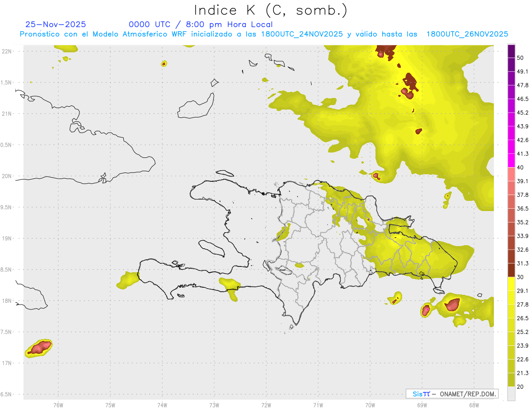Click legend value '39.1'
Image resolution: width=532 pixels, height=411 pixels.
(x=522, y=181)
